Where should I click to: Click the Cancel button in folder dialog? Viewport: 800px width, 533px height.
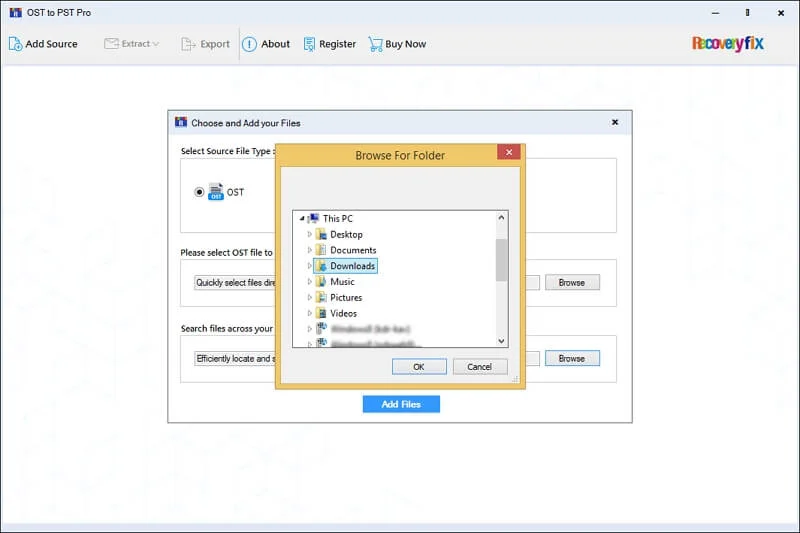(x=479, y=367)
